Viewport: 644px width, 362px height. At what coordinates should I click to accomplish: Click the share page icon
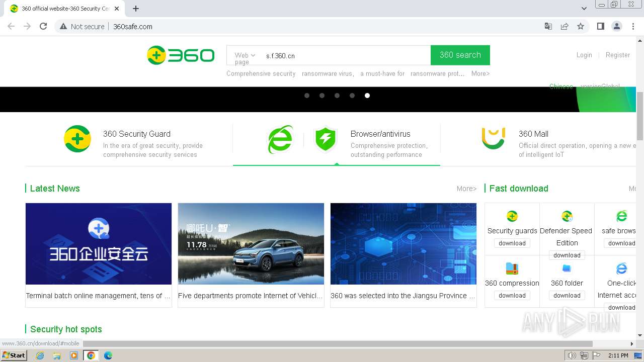click(565, 26)
